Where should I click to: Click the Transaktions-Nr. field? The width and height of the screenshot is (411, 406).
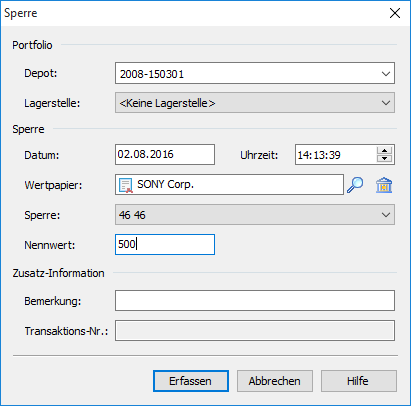pyautogui.click(x=255, y=331)
